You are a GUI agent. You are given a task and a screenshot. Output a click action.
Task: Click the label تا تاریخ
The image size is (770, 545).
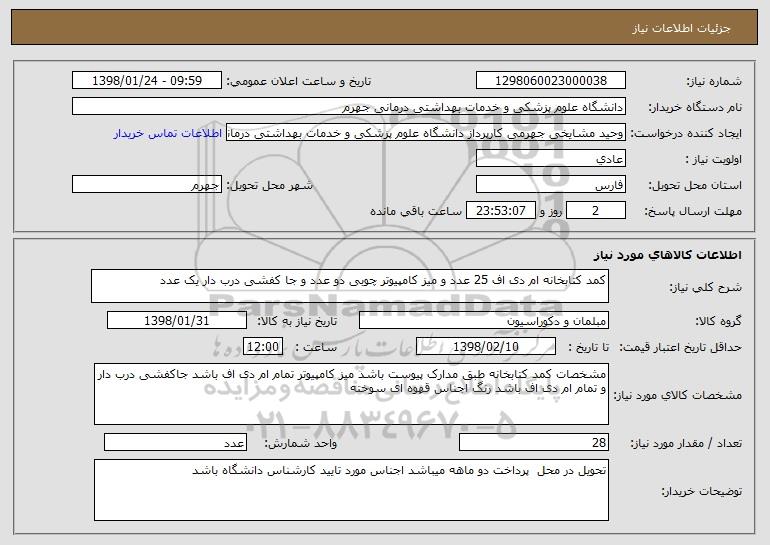click(588, 347)
